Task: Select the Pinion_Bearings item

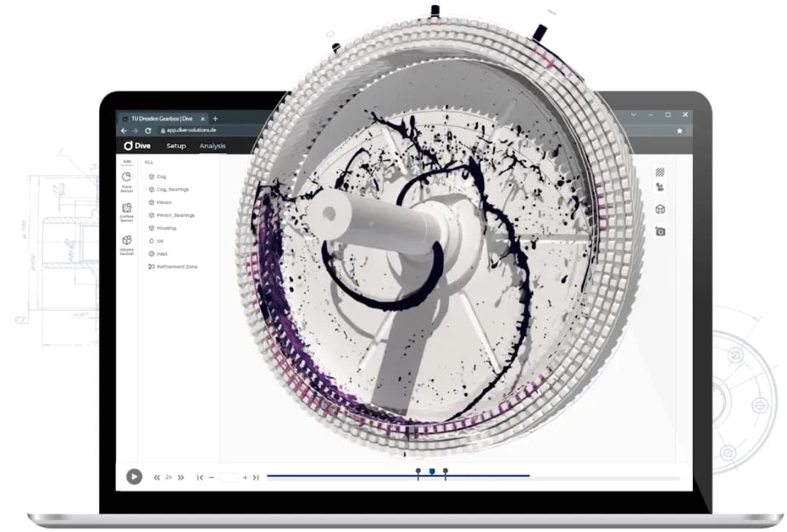Action: tap(175, 215)
